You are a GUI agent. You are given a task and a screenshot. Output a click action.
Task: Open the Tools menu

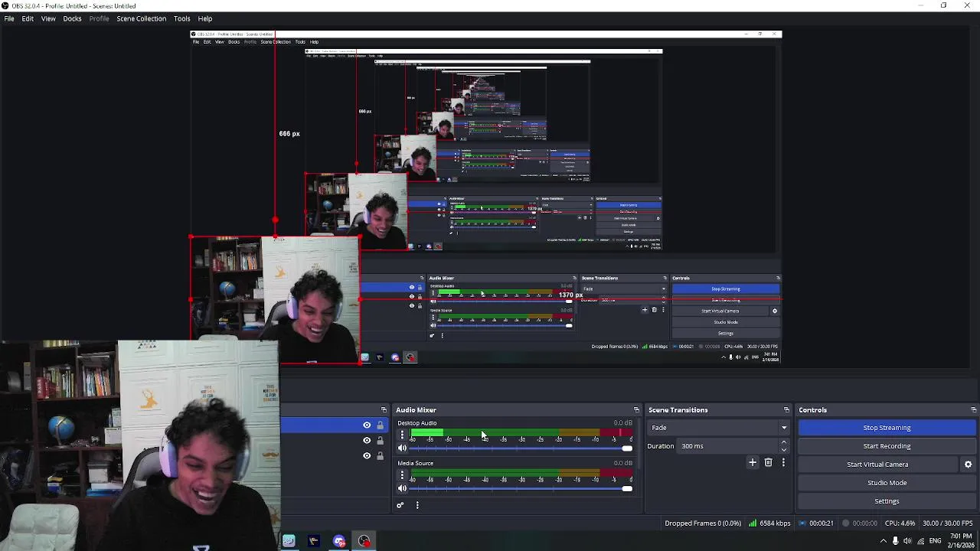182,18
